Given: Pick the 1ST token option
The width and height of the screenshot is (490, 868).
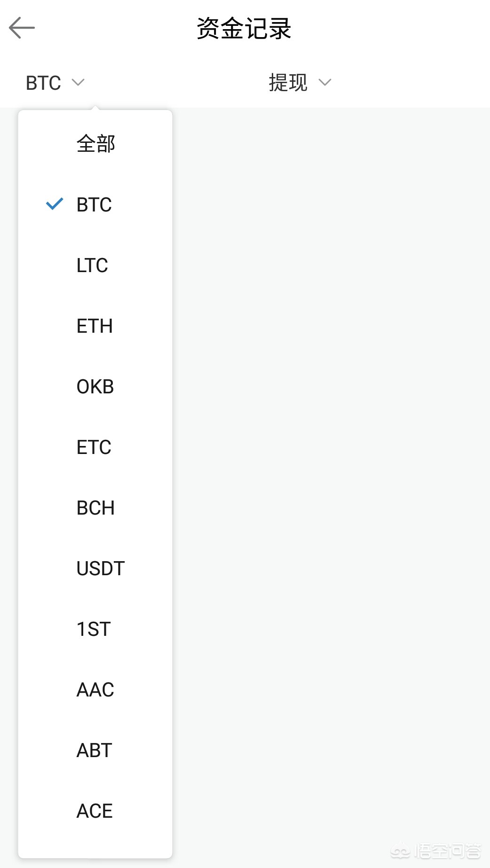Looking at the screenshot, I should 94,629.
